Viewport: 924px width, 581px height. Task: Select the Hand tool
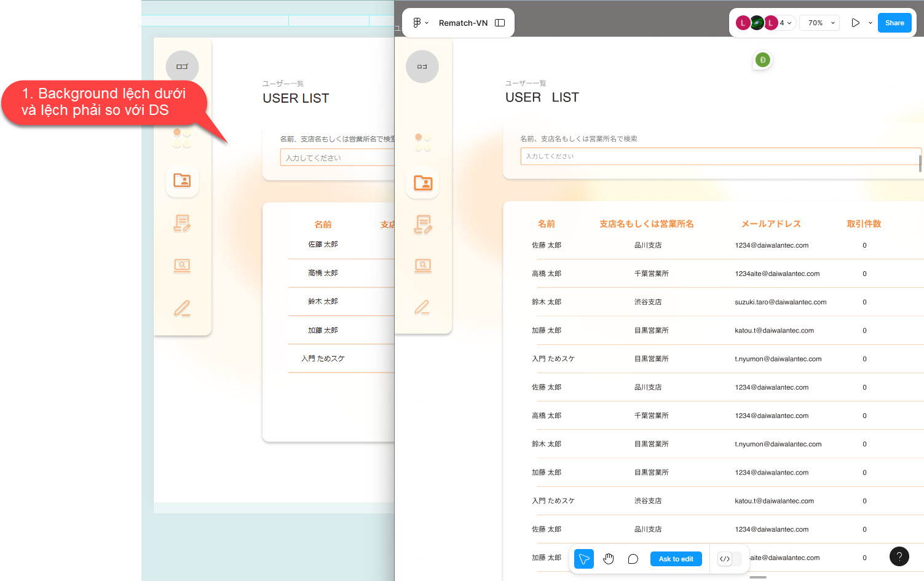608,559
